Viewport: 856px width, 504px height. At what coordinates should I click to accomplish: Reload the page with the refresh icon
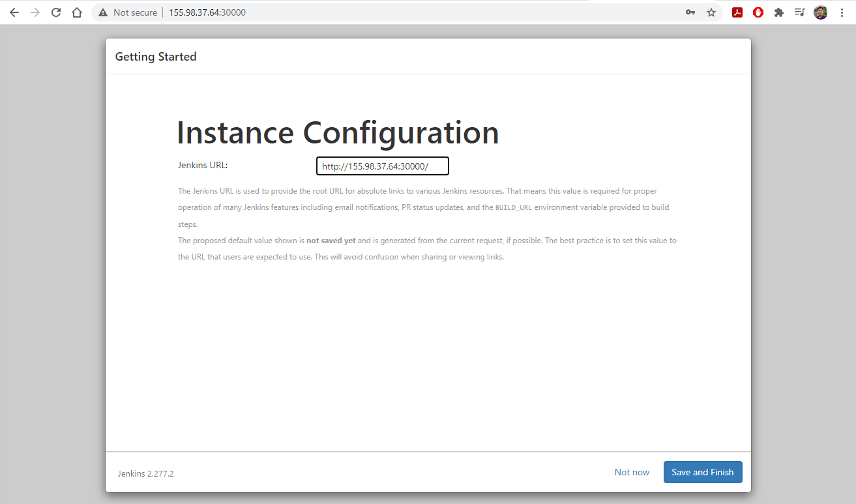56,12
